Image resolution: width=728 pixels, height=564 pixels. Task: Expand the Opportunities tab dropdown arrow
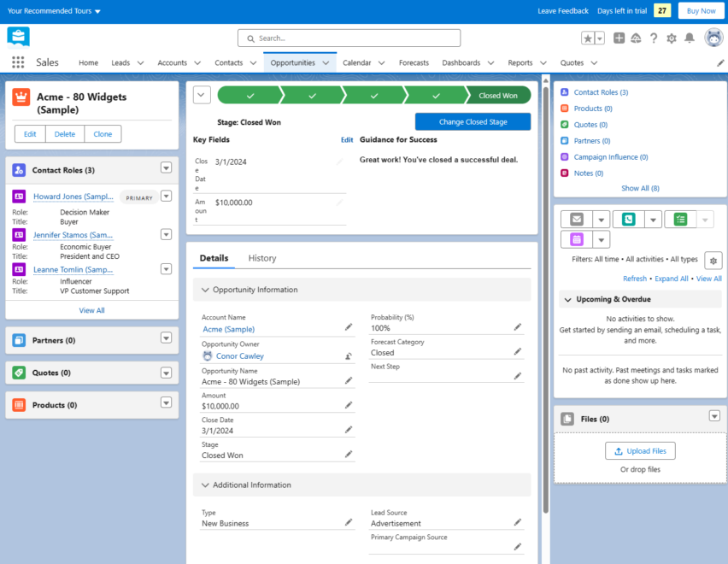click(x=326, y=63)
